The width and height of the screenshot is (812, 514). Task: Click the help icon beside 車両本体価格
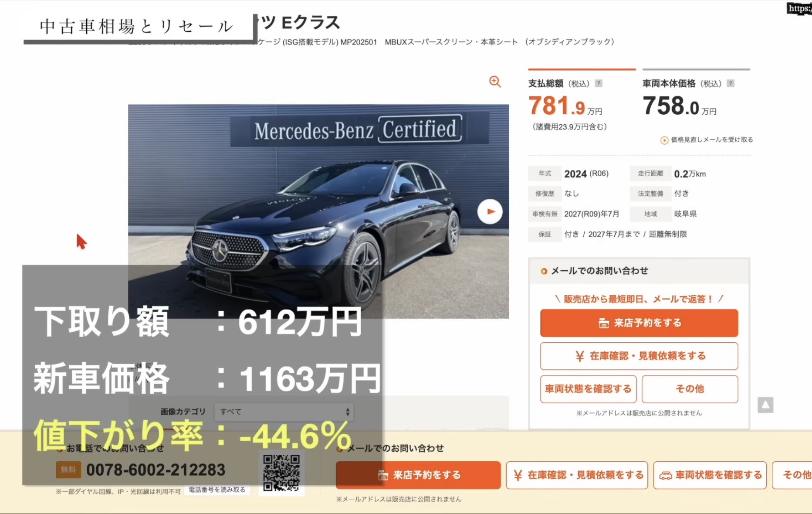coord(731,83)
